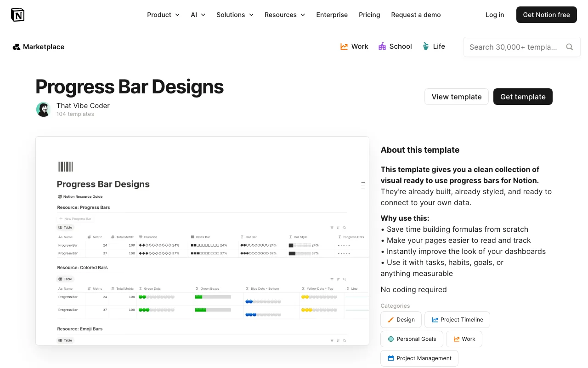Click the No coding required text
This screenshot has height=368, width=588.
[413, 290]
